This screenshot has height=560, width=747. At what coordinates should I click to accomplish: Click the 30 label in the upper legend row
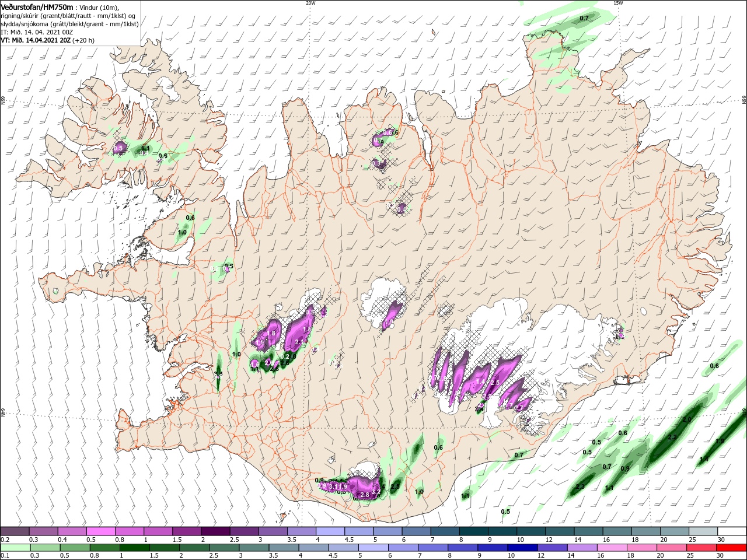[x=721, y=540]
